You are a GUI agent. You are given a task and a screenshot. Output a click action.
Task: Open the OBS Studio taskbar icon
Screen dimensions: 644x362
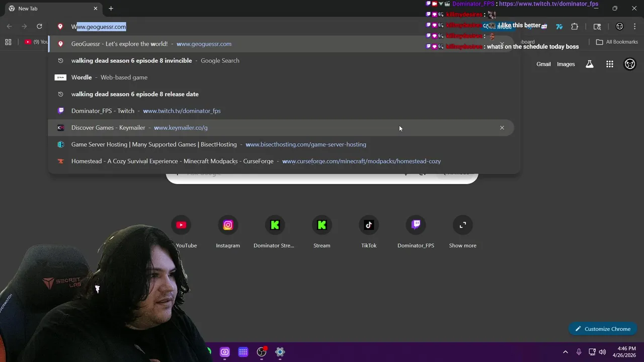(262, 352)
